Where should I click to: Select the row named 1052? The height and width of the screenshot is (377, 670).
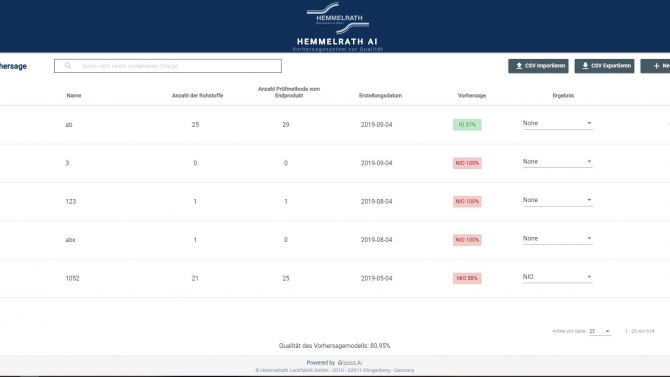coord(335,278)
